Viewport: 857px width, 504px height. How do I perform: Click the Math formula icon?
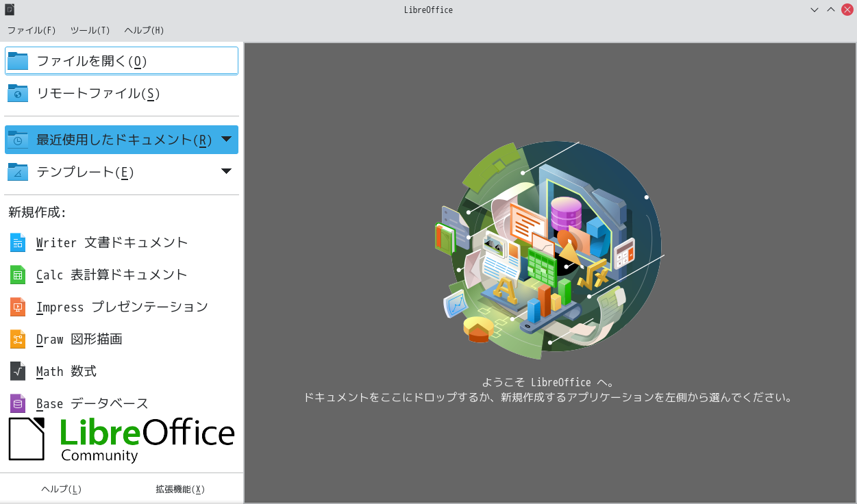coord(18,371)
